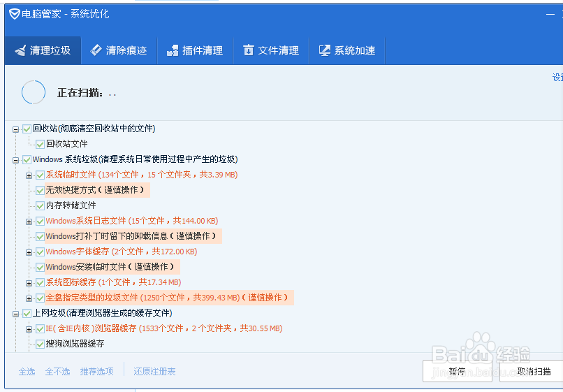Open the 清理垃圾 tab

click(x=43, y=50)
